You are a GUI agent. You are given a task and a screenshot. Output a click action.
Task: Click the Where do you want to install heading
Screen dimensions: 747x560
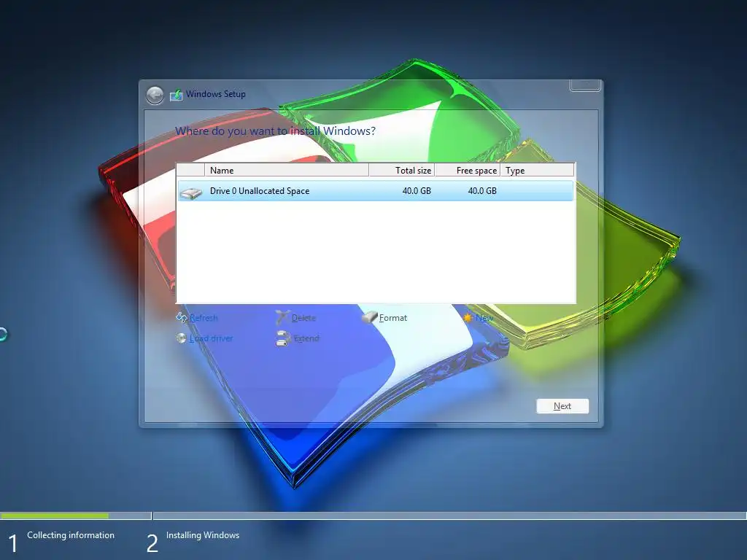coord(275,131)
